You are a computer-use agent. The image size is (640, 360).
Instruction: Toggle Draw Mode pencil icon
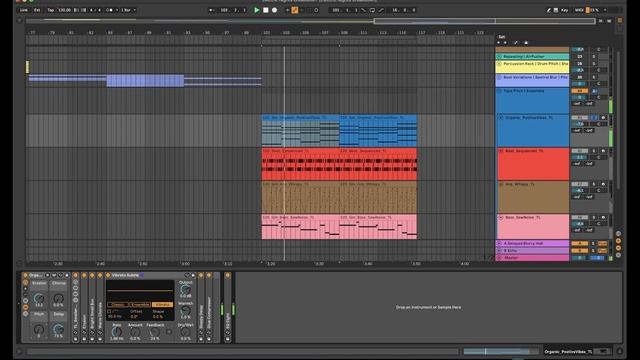[548, 10]
